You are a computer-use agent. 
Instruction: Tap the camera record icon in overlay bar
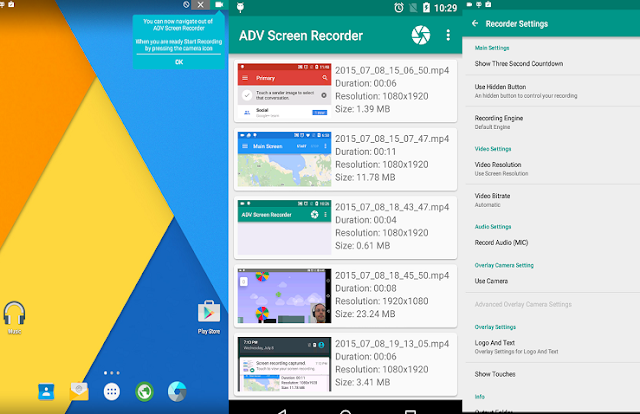click(x=219, y=4)
